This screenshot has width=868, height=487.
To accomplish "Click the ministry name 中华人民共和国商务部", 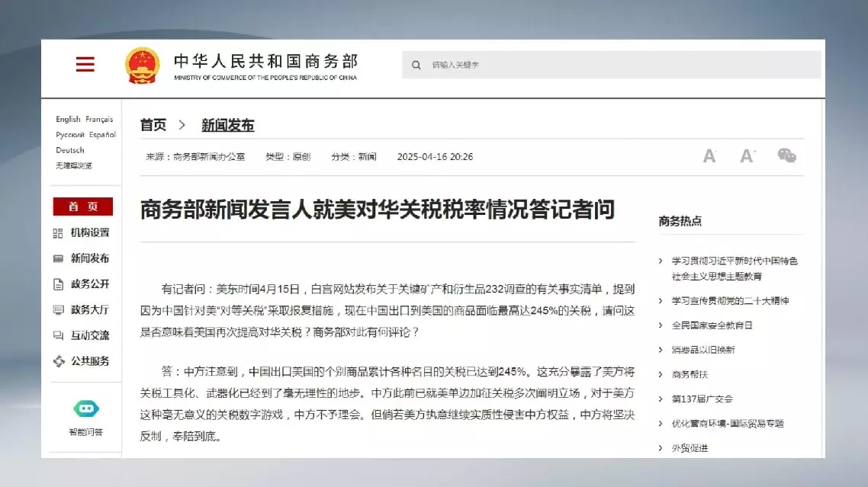I will (x=265, y=61).
